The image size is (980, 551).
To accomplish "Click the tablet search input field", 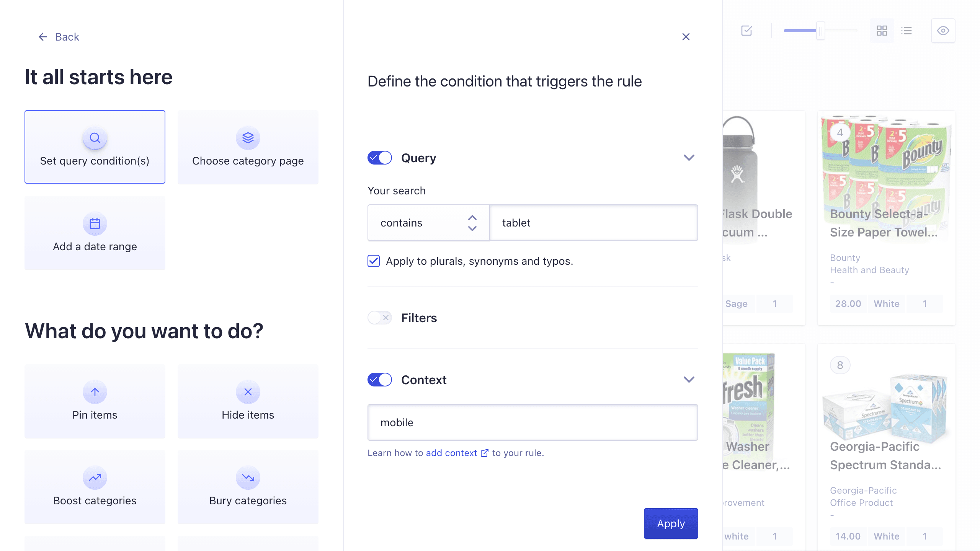I will (593, 223).
